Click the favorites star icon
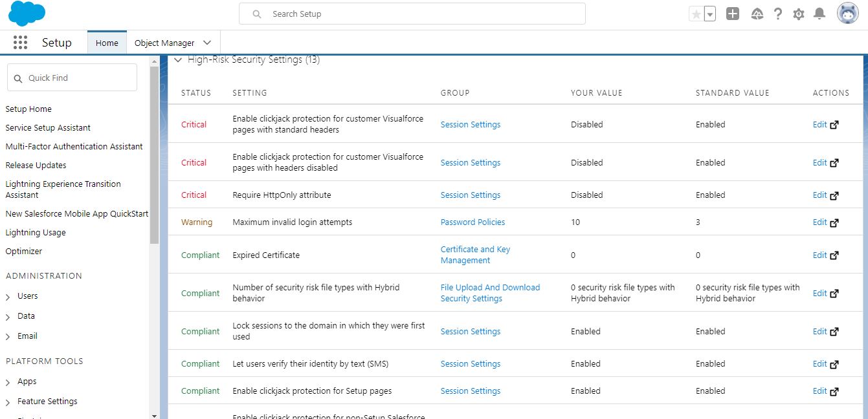Screen dimensions: 868x419 click(697, 13)
